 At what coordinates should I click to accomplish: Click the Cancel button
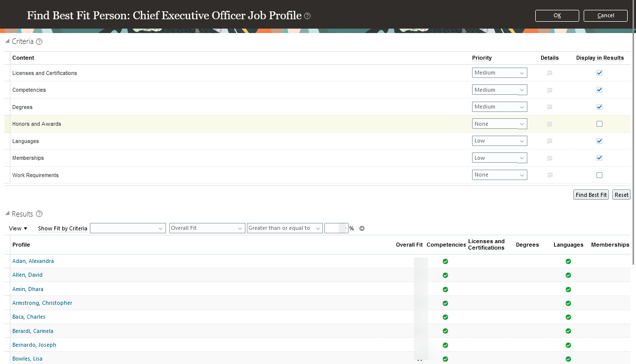[x=605, y=16]
